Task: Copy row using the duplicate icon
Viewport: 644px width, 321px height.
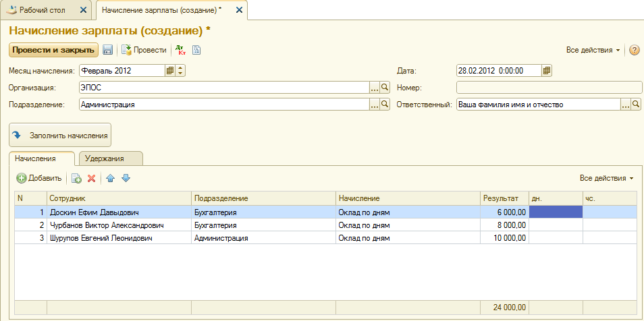Action: point(76,178)
